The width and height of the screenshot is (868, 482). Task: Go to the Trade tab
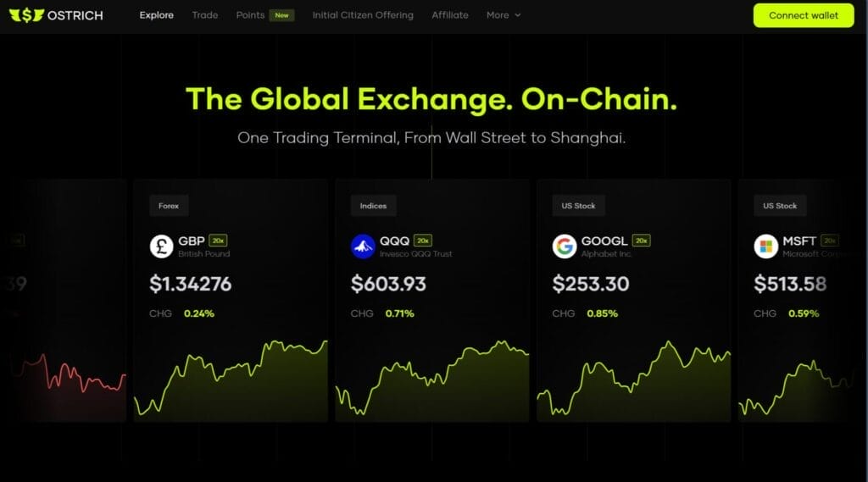205,15
